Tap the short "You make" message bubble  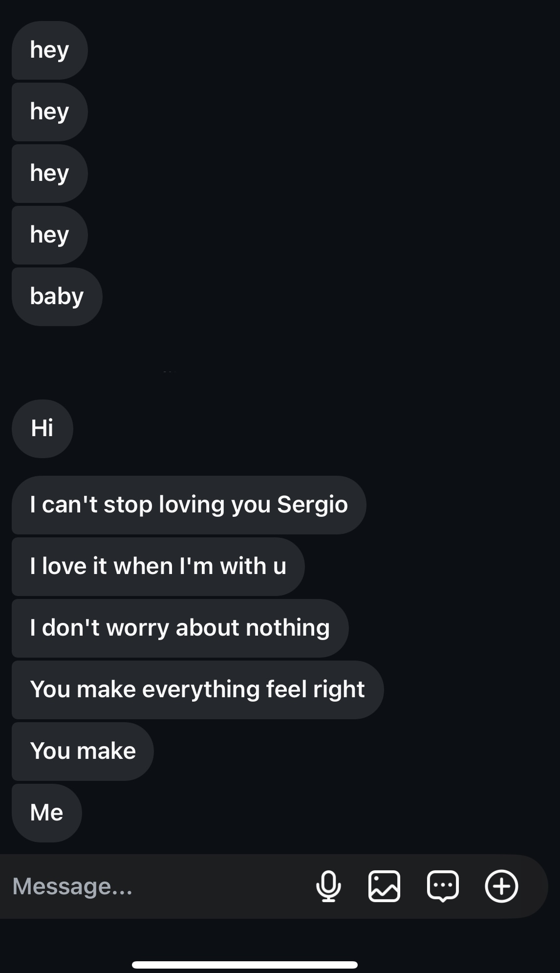coord(83,751)
